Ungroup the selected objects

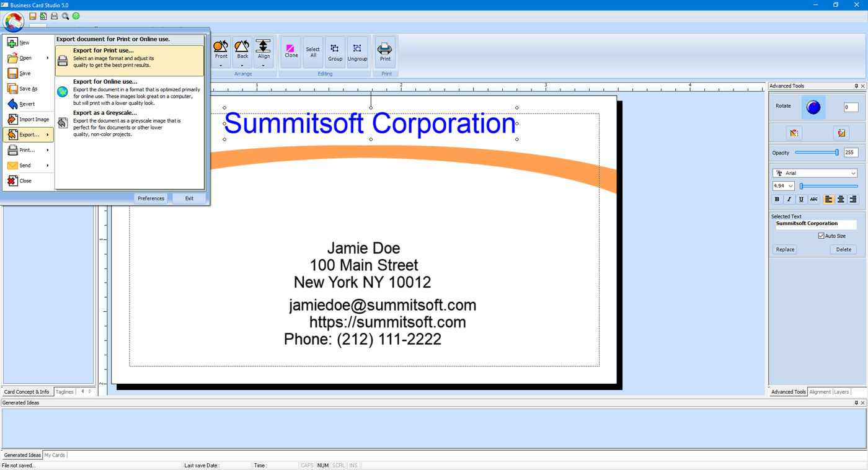point(357,51)
